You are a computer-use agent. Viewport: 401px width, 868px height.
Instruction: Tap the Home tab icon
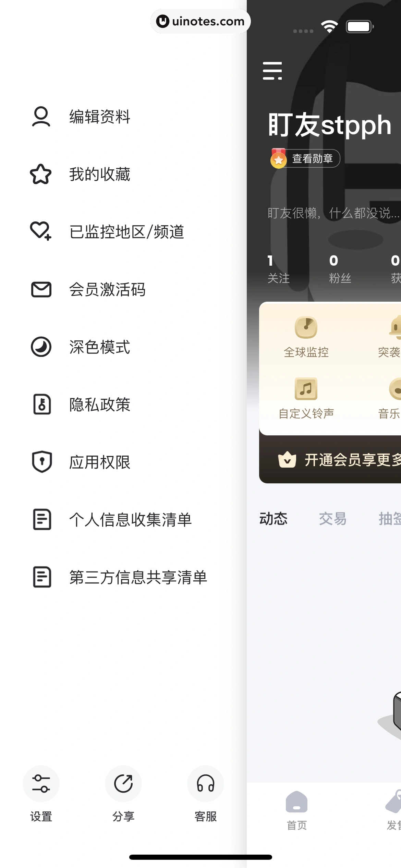click(x=296, y=802)
